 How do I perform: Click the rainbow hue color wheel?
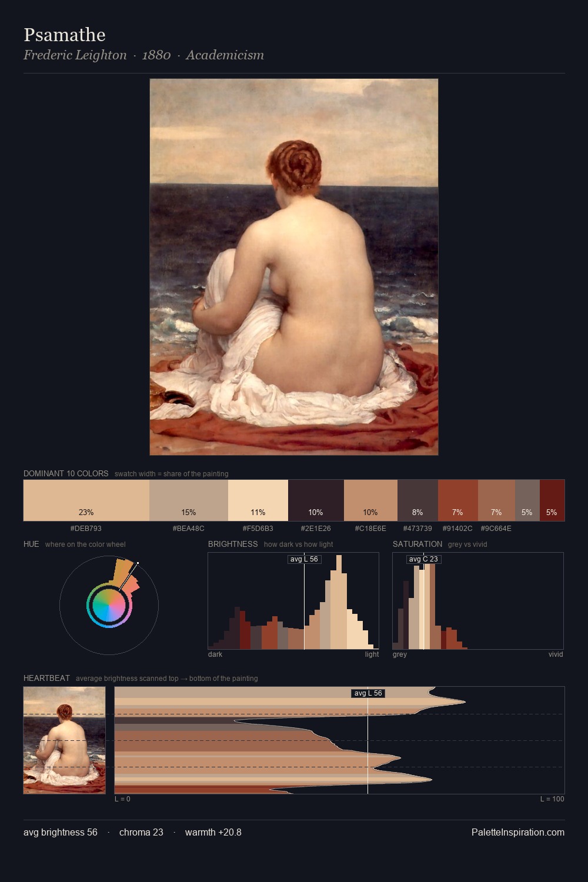click(x=109, y=605)
